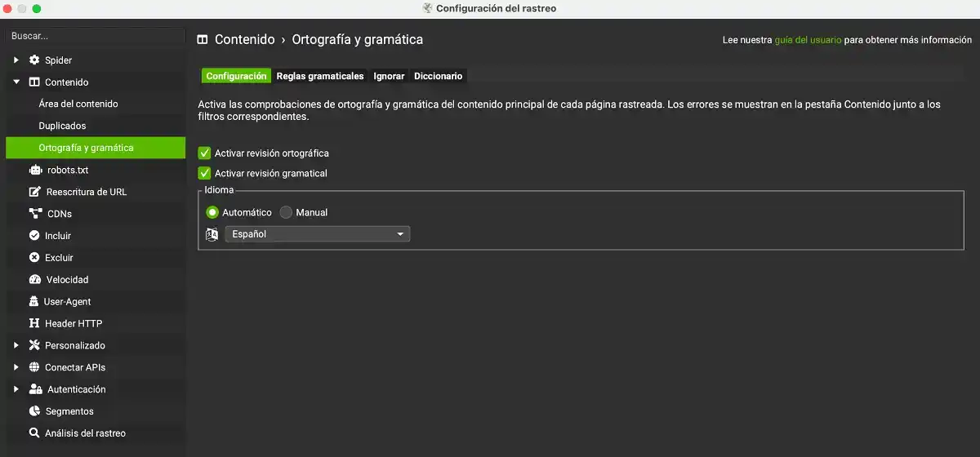The height and width of the screenshot is (457, 980).
Task: Open the Español language dropdown
Action: 318,234
